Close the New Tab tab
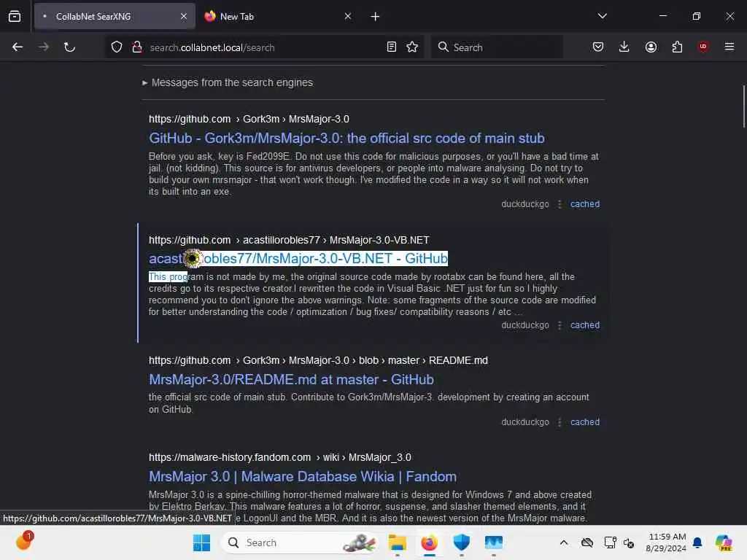Viewport: 747px width, 560px height. tap(348, 16)
